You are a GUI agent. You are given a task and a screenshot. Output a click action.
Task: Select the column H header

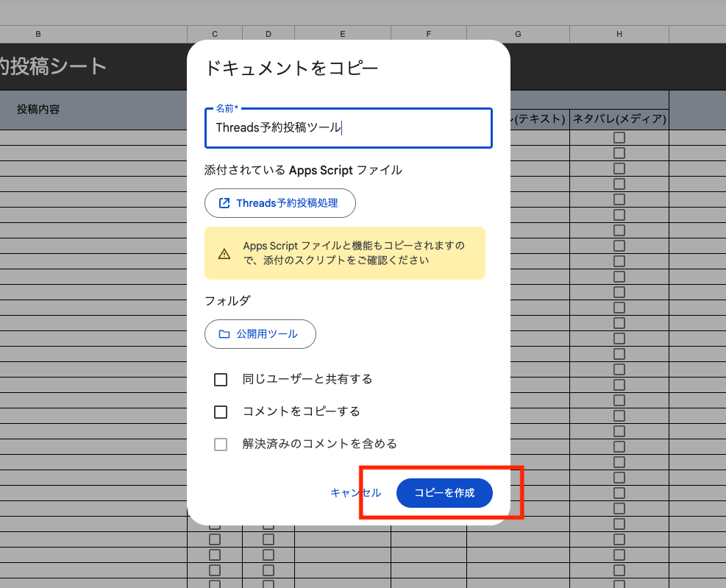[x=619, y=35]
